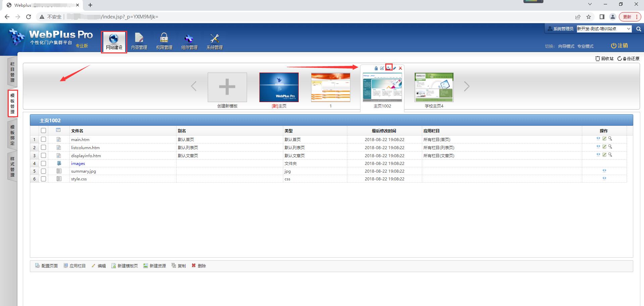This screenshot has width=644, height=306.
Task: Toggle the select-all checkbox in table header
Action: (x=43, y=131)
